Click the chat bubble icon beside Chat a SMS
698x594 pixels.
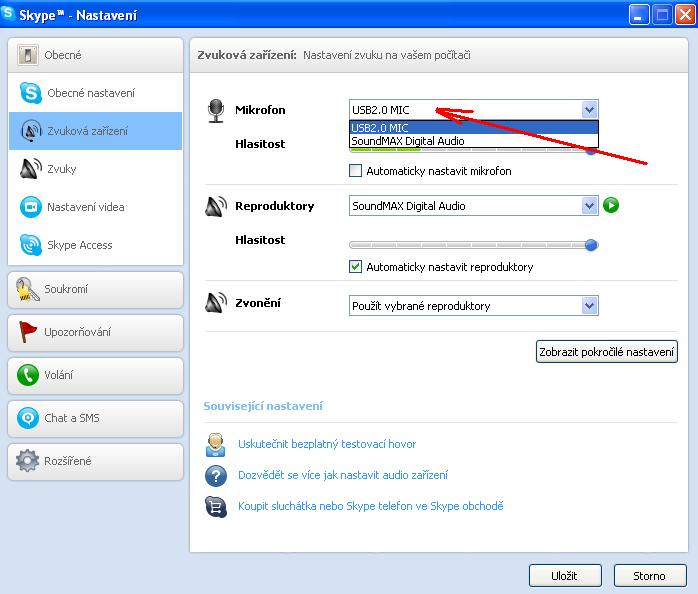(28, 418)
